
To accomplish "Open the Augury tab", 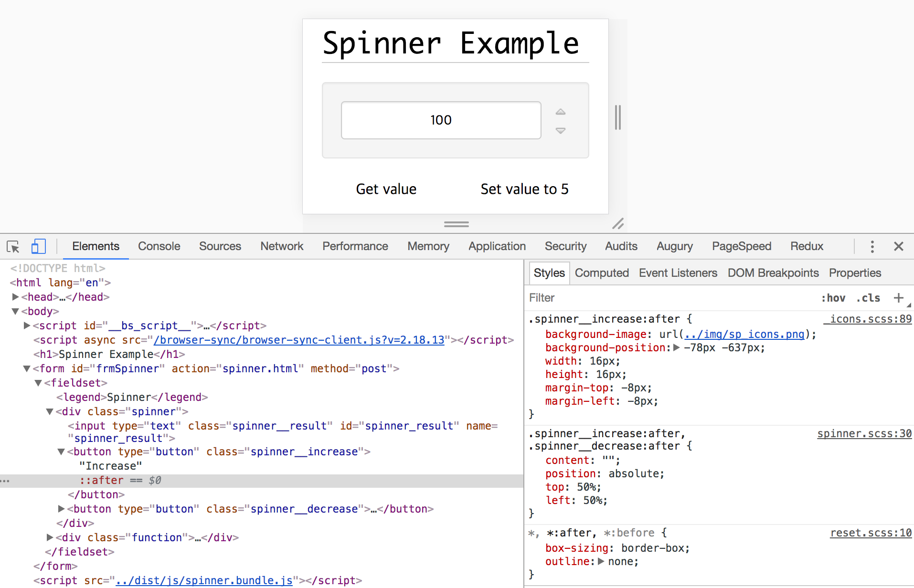I will pyautogui.click(x=675, y=246).
